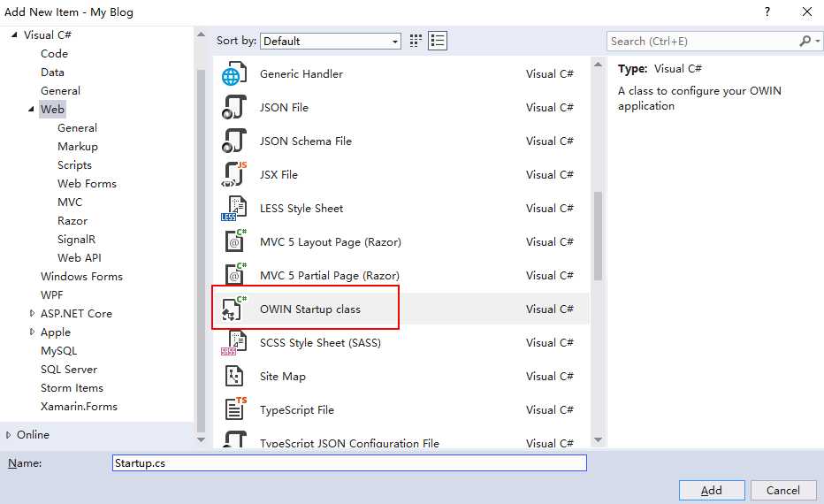This screenshot has height=504, width=824.
Task: Select 'SCSS Style Sheet (SASS)' name
Action: point(320,343)
